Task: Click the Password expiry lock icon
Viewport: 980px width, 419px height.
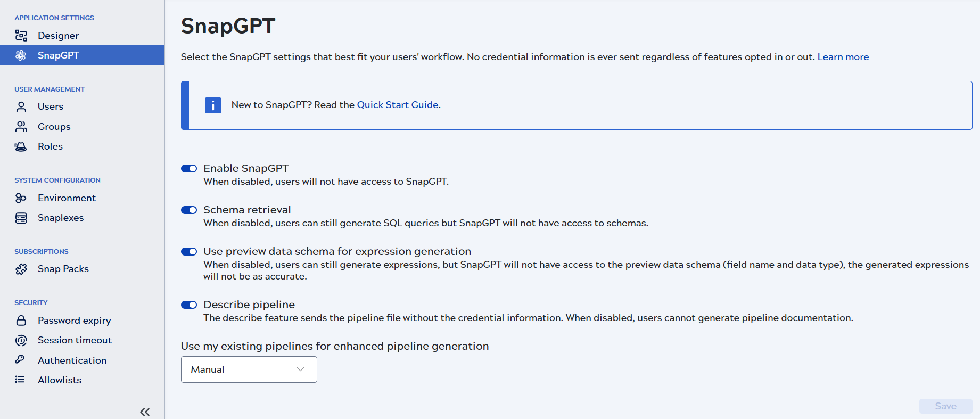Action: [x=21, y=321]
